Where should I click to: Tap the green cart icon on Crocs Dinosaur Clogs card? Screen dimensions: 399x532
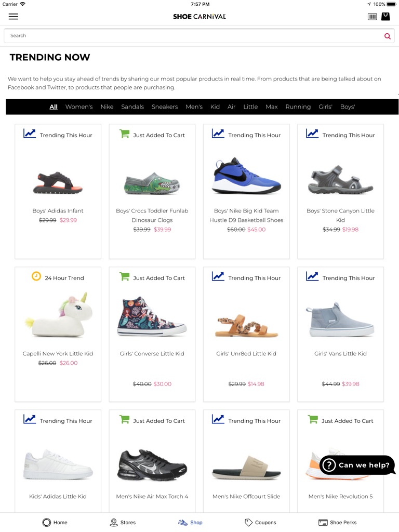124,134
